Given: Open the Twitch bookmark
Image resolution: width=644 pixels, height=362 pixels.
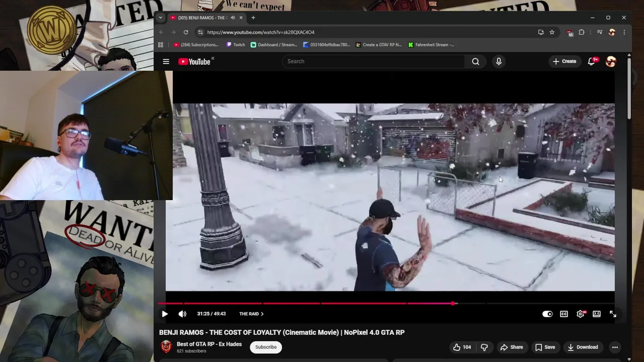Looking at the screenshot, I should [x=235, y=45].
